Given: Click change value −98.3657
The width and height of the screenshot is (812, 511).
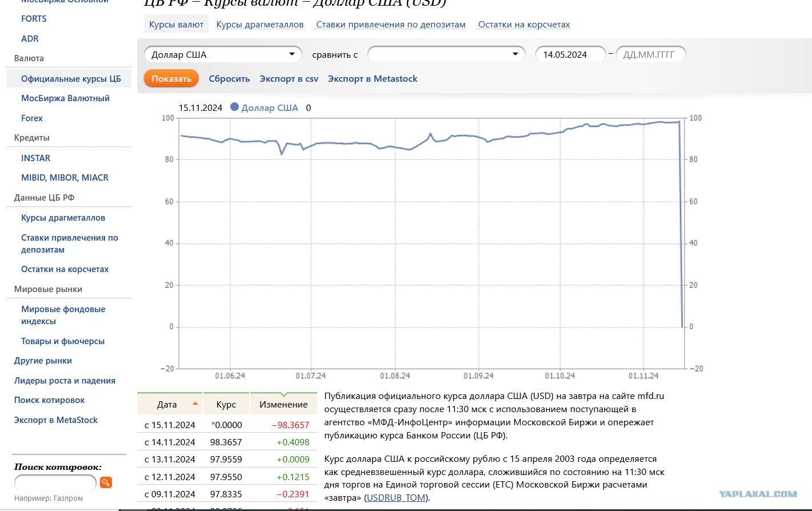Looking at the screenshot, I should click(290, 425).
